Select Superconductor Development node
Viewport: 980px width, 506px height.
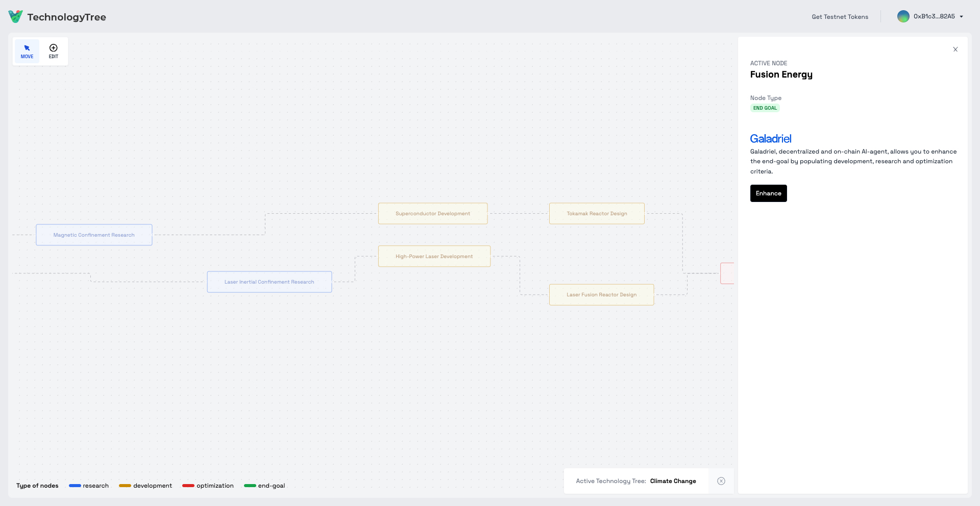click(433, 214)
